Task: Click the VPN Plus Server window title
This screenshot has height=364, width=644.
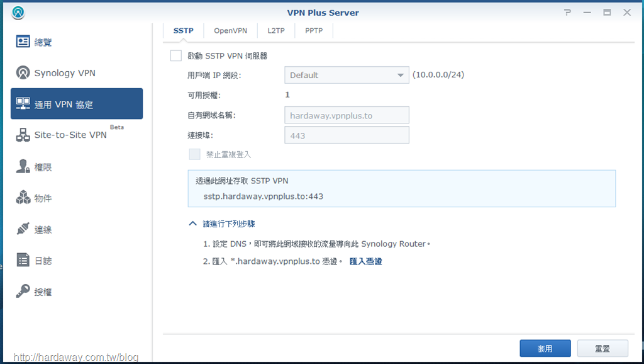Action: tap(323, 13)
